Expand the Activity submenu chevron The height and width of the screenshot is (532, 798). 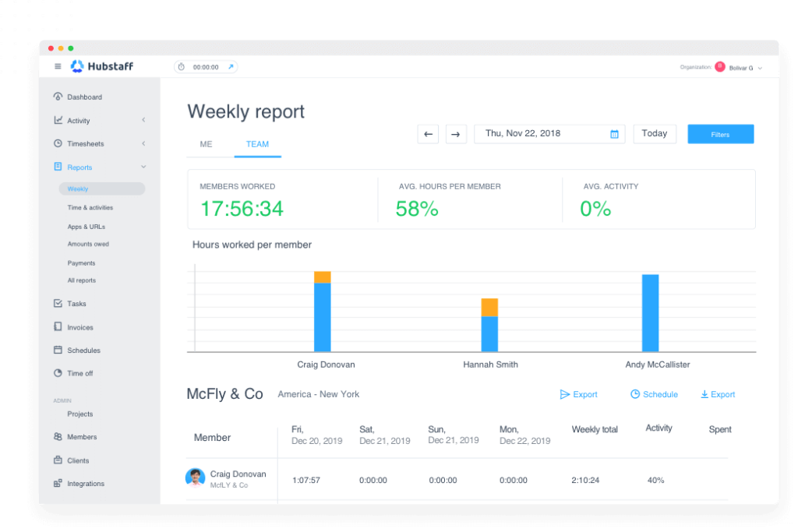coord(143,120)
